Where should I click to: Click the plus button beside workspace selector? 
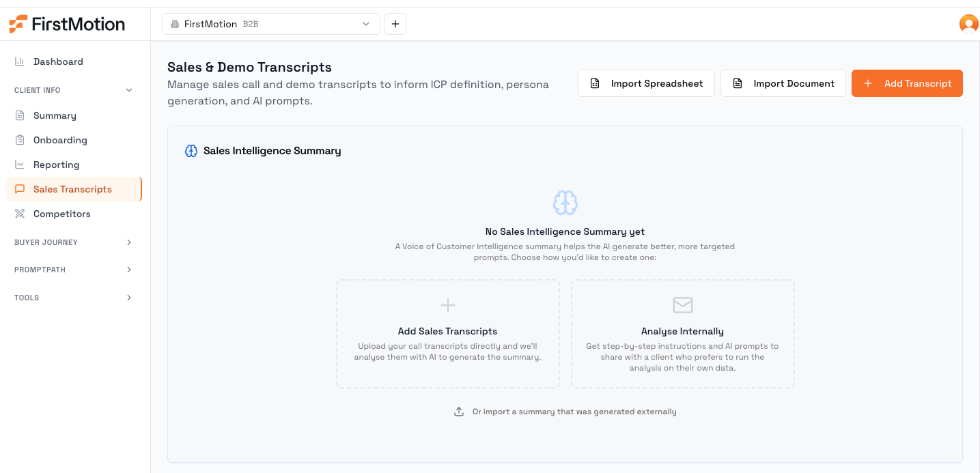coord(395,24)
